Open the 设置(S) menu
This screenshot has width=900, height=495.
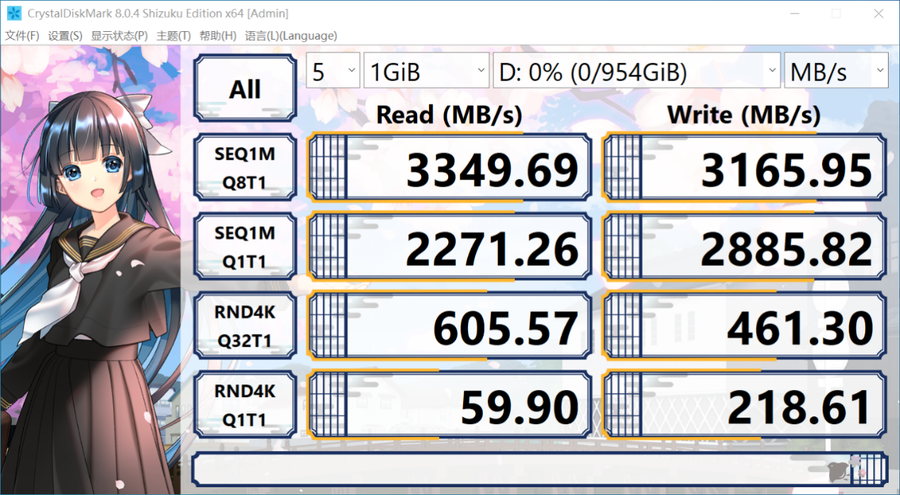[x=65, y=36]
